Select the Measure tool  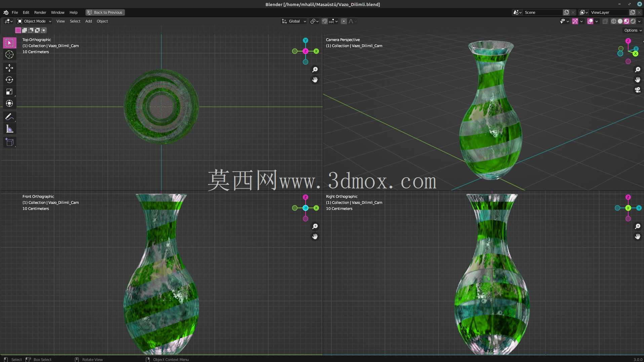pos(9,129)
